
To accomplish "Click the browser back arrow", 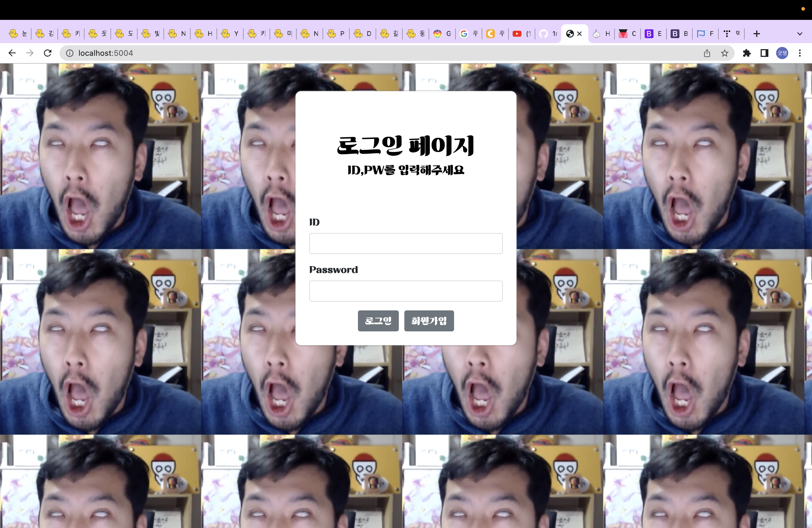I will 12,53.
